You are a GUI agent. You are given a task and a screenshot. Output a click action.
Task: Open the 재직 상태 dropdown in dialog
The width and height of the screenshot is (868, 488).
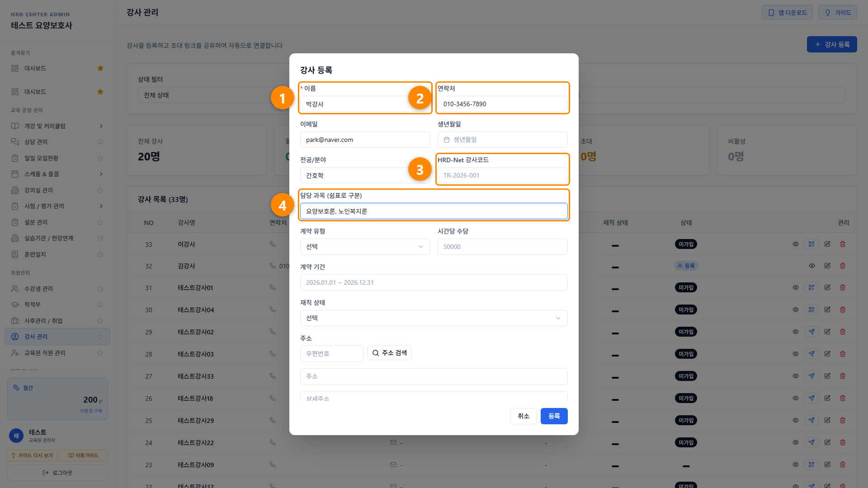click(x=434, y=318)
